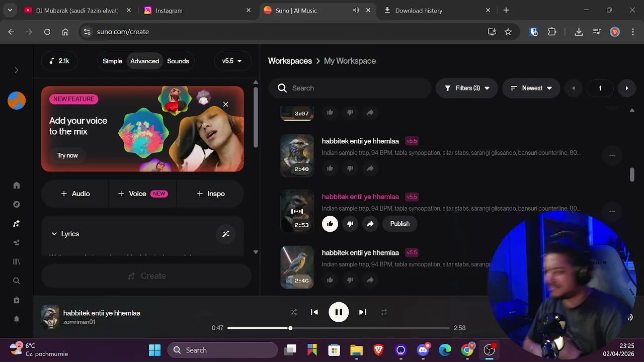This screenshot has height=362, width=644.
Task: Share the 2:40 habbitek song
Action: (370, 168)
